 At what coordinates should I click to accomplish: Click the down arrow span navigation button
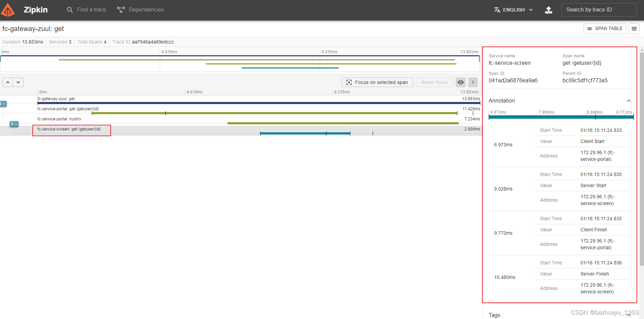pos(18,82)
